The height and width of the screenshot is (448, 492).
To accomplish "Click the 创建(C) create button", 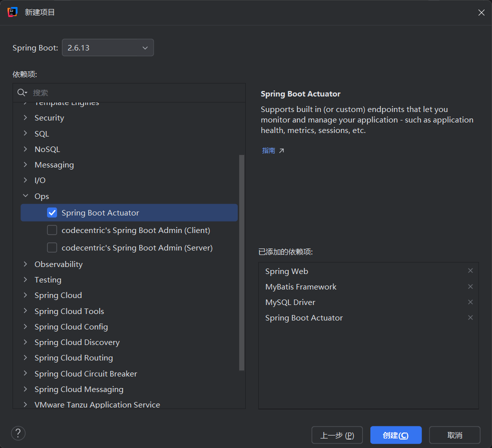I will click(x=396, y=435).
